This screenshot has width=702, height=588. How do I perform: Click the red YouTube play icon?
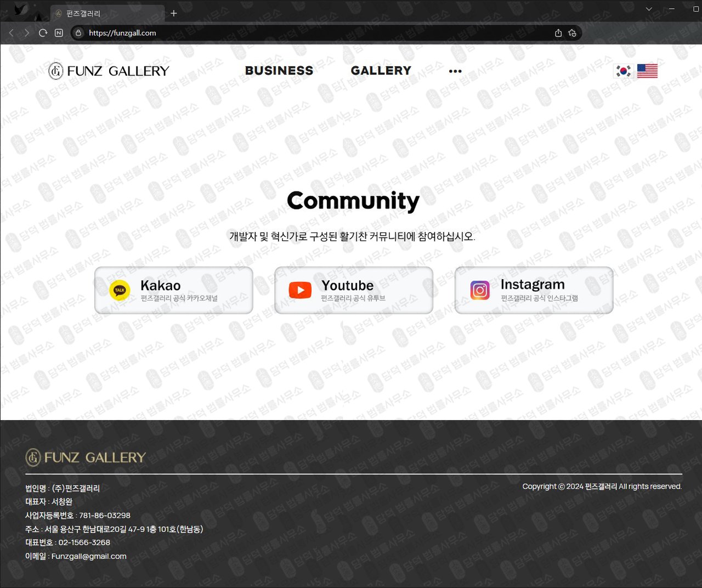[x=300, y=290]
